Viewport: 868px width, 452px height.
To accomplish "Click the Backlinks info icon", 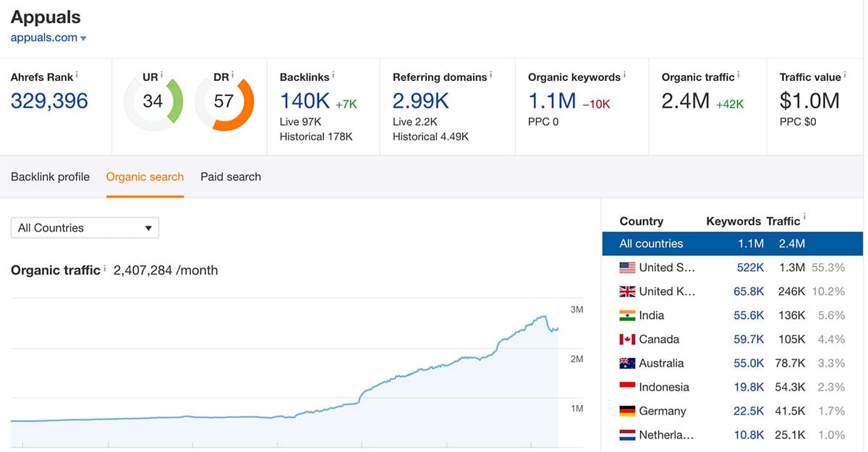I will [333, 75].
